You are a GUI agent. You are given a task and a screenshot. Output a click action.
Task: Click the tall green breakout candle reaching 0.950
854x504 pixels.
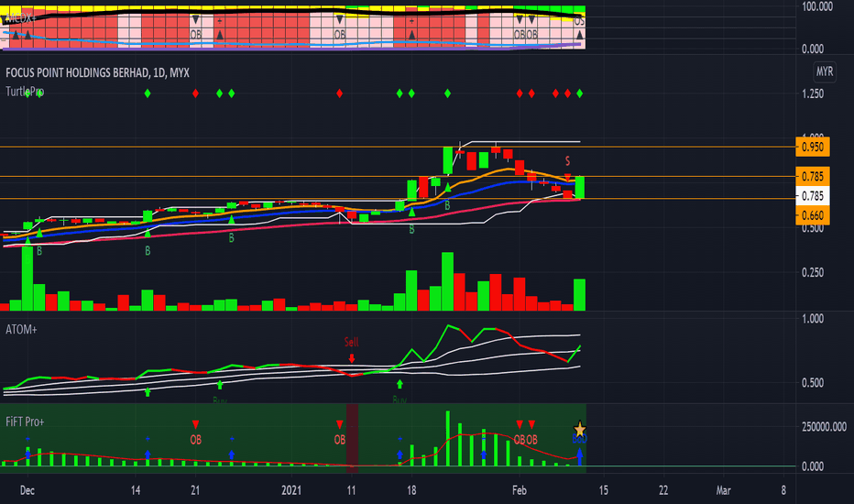(x=448, y=160)
